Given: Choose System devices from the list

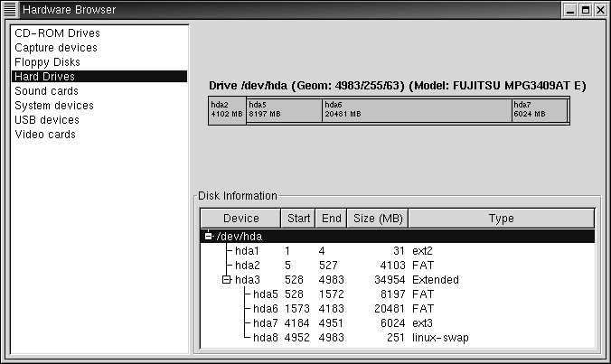Looking at the screenshot, I should pos(54,106).
